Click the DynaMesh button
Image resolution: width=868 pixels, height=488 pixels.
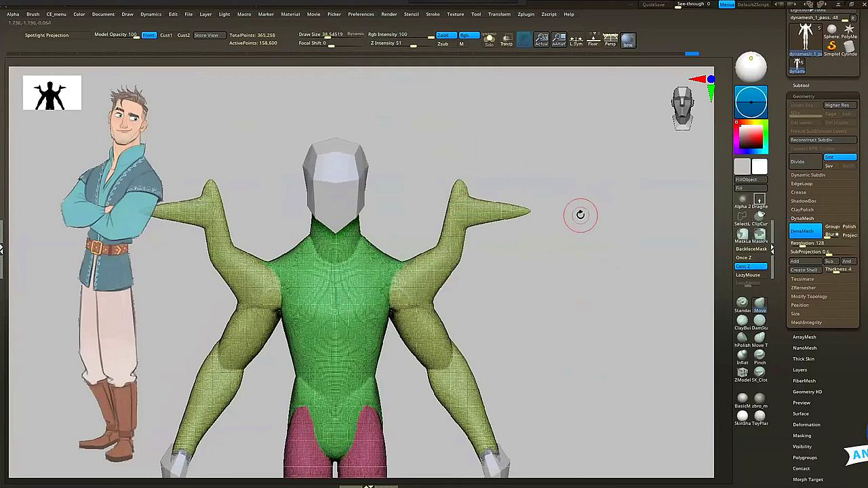(x=806, y=231)
